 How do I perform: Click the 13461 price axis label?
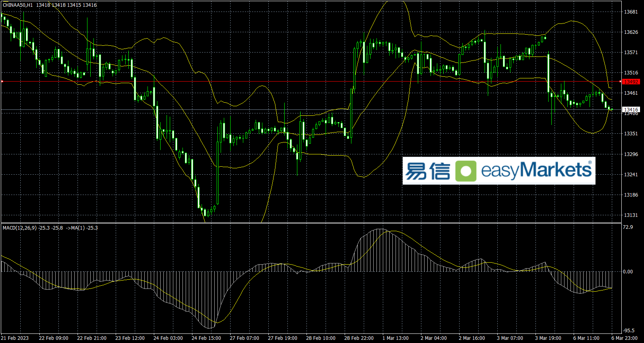tap(631, 93)
